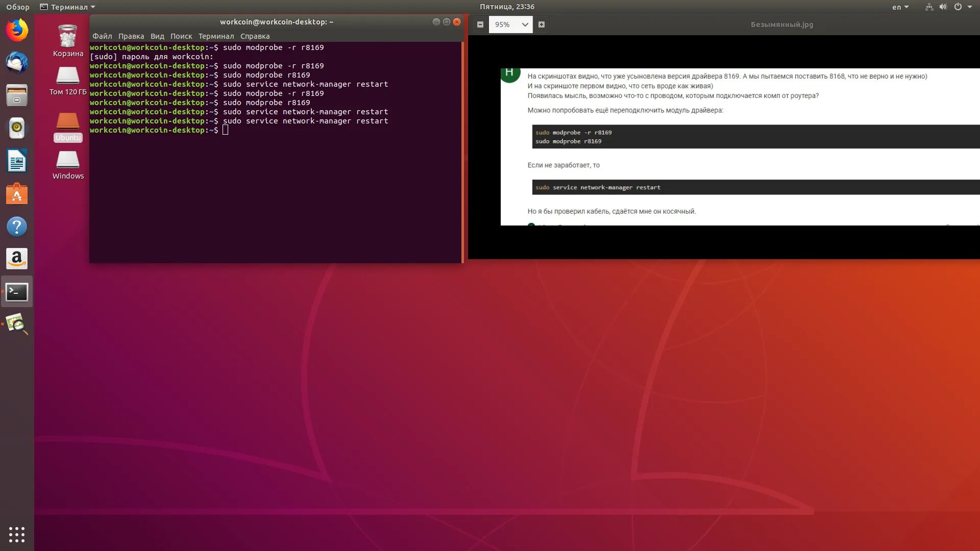Click the Amazon dock icon
The image size is (980, 551).
[17, 259]
